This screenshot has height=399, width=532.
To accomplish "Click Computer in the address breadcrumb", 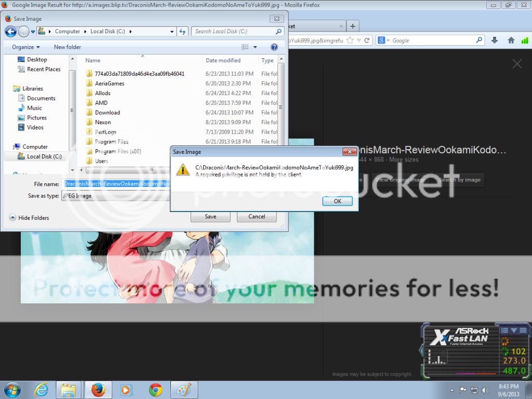I will [x=68, y=32].
